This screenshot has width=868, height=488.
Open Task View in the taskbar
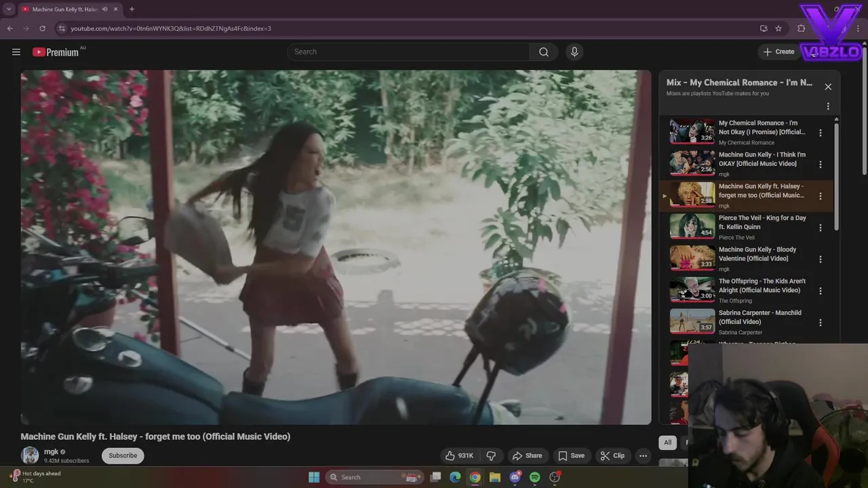(x=435, y=477)
